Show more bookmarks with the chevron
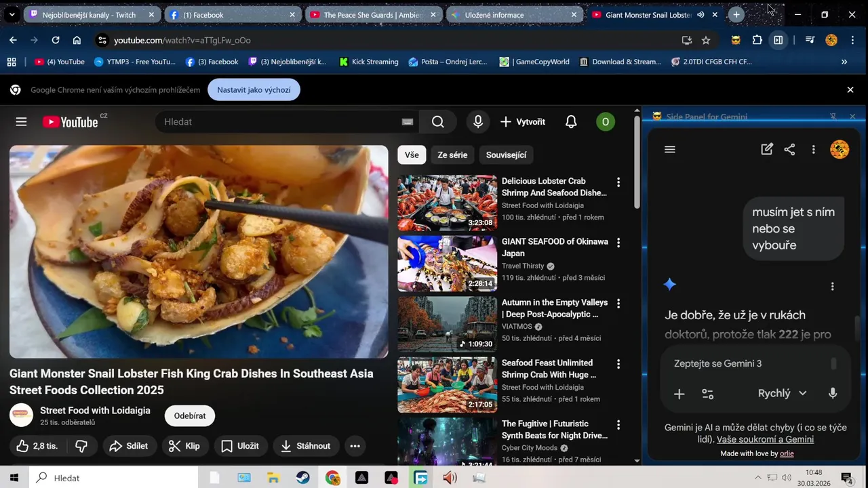Screen dimensions: 868x488 [844, 62]
